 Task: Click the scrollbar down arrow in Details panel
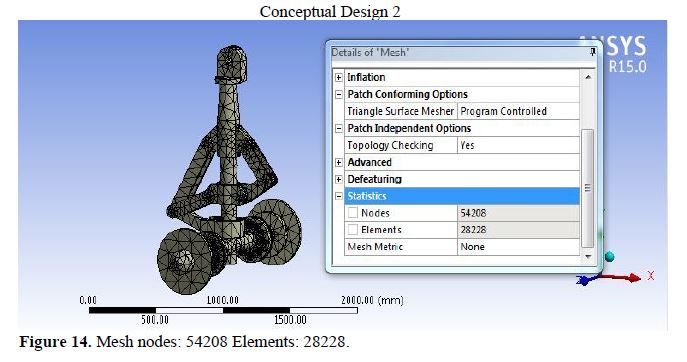coord(588,256)
